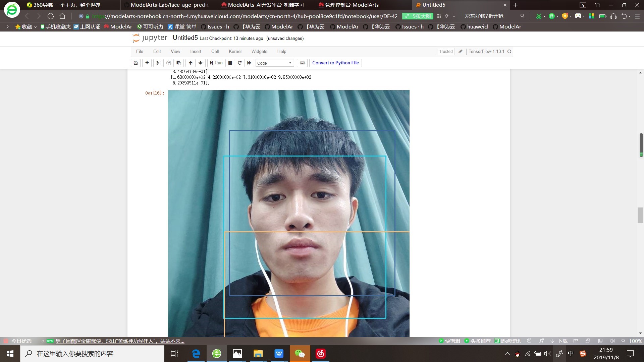The image size is (644, 362).
Task: Open the command palette keyboard icon
Action: (x=302, y=63)
